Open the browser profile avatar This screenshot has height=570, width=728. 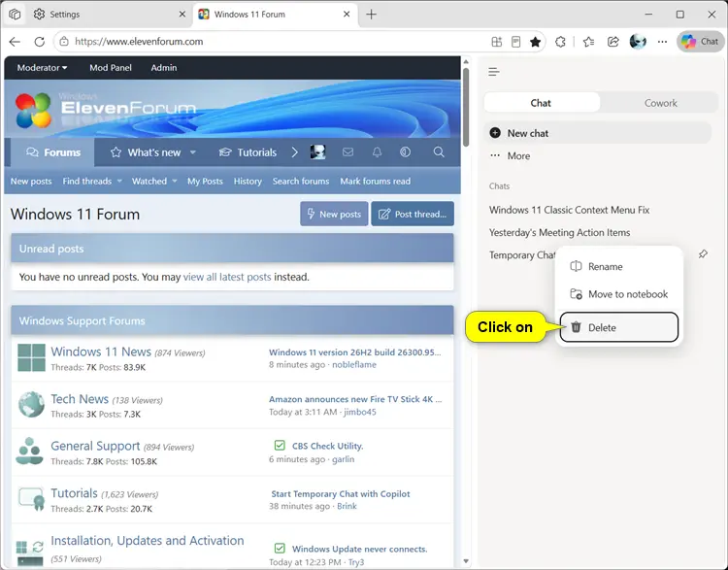(x=638, y=42)
